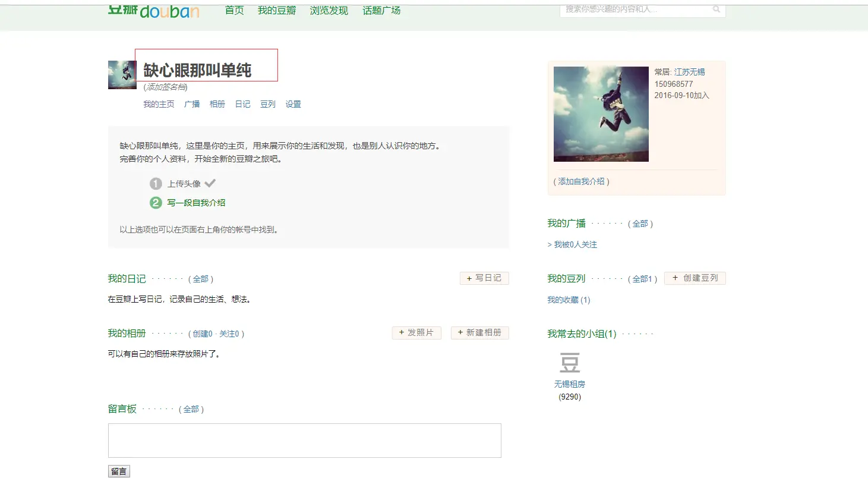Click the 2016-09-10加入 join date text
Viewport: 868px width, 484px height.
click(x=682, y=95)
